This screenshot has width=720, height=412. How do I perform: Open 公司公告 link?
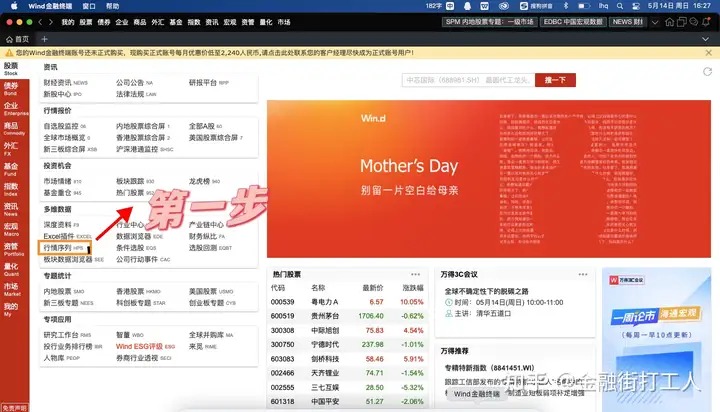coord(134,83)
